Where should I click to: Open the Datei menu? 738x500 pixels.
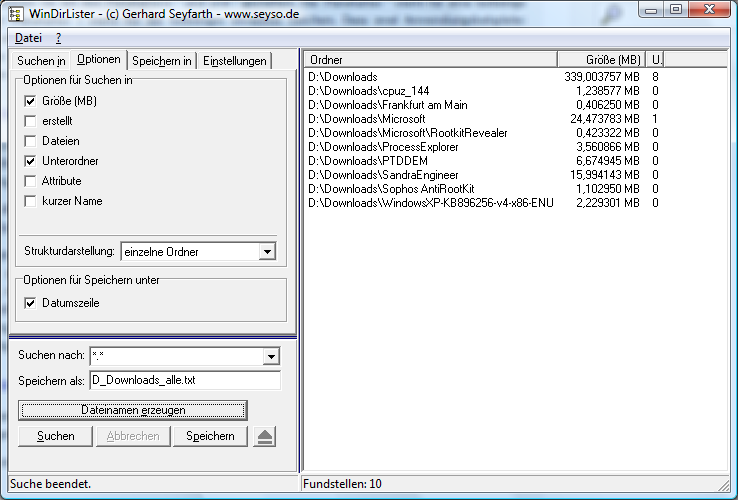[x=28, y=38]
